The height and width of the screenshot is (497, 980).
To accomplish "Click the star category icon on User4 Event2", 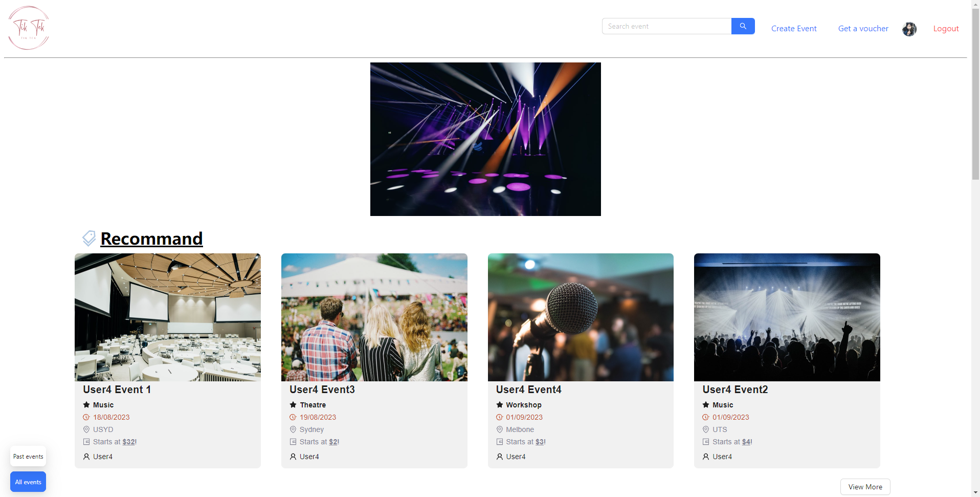I will 706,405.
